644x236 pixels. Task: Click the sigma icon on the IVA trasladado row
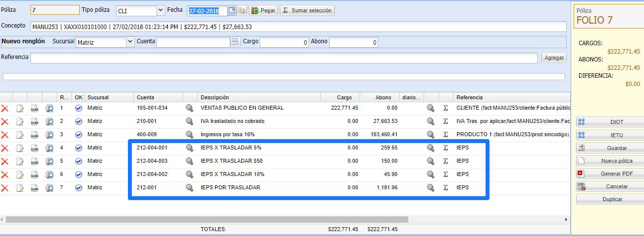[x=445, y=121]
